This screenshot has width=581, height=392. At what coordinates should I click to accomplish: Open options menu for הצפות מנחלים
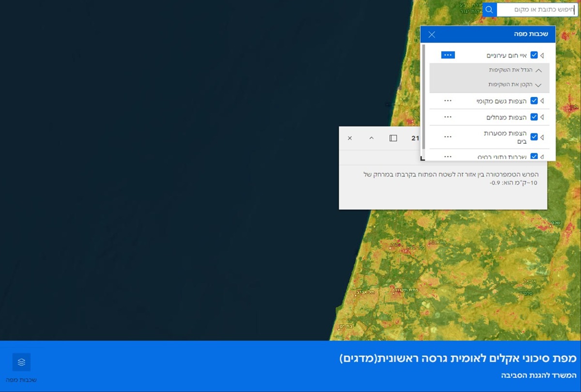coord(448,117)
